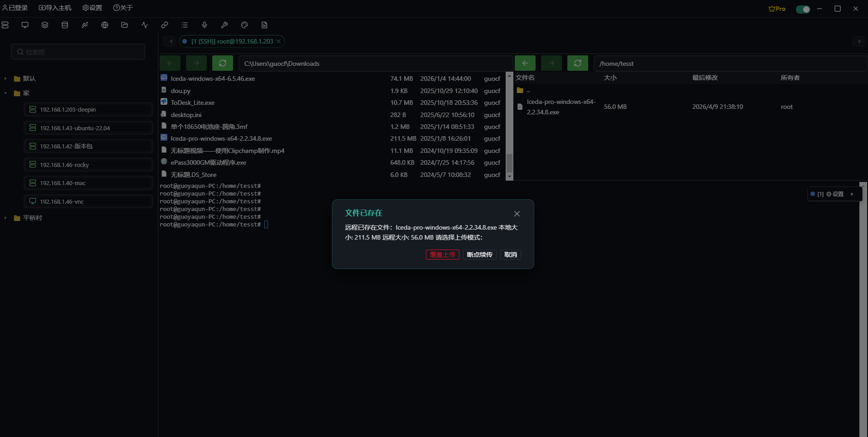Toggle the switch next to Pro
The width and height of the screenshot is (868, 437).
pos(803,9)
